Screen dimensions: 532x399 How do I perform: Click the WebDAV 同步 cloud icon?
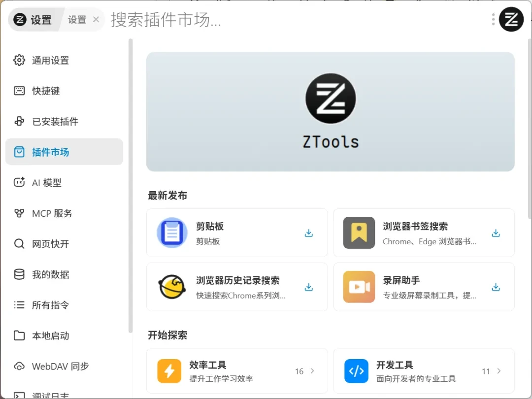tap(19, 366)
